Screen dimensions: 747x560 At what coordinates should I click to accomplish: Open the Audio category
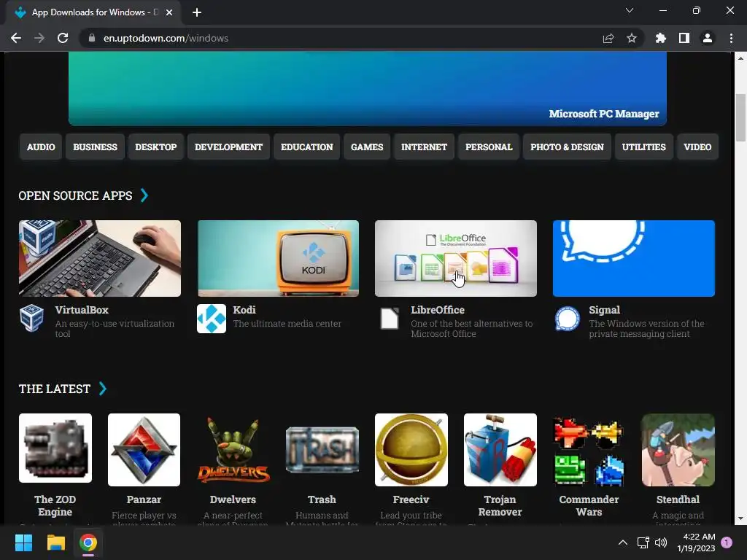point(41,147)
